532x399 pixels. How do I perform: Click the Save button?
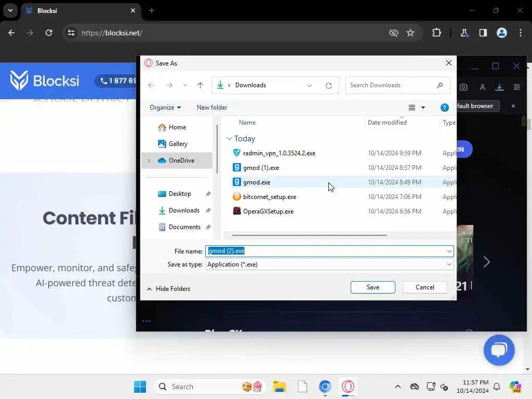pos(373,287)
